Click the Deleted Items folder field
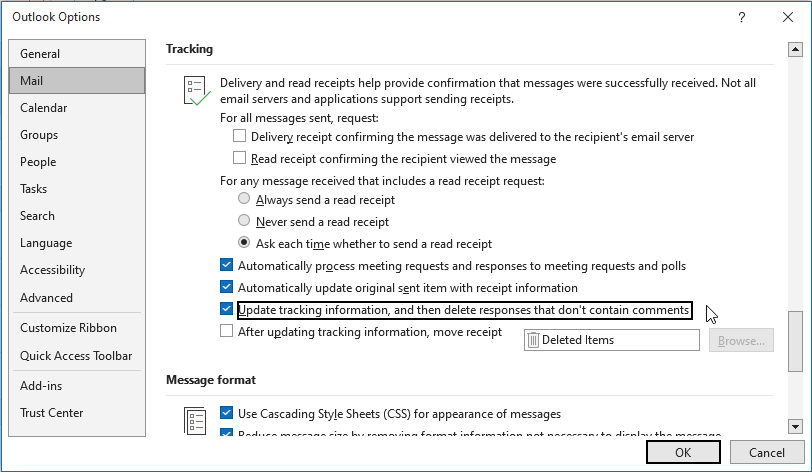The image size is (812, 472). (x=612, y=340)
